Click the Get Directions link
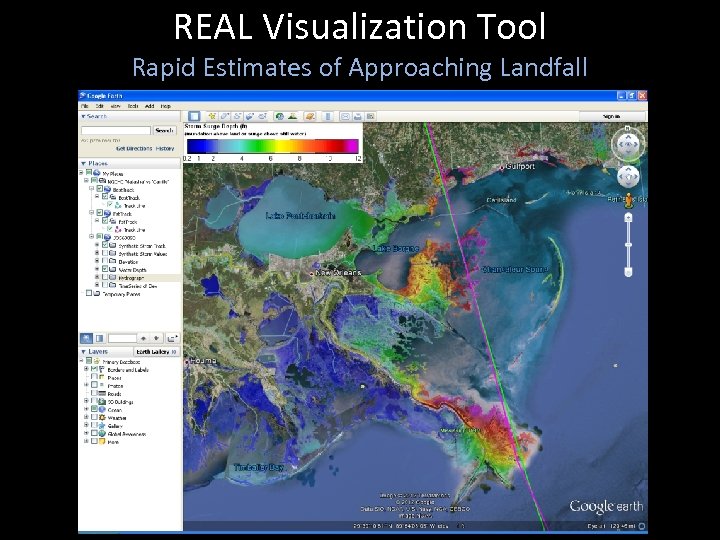 (x=134, y=149)
